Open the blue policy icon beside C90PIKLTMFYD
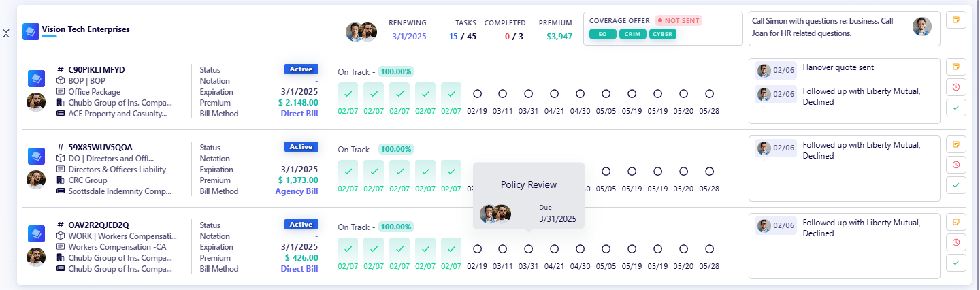980x290 pixels. (x=36, y=78)
